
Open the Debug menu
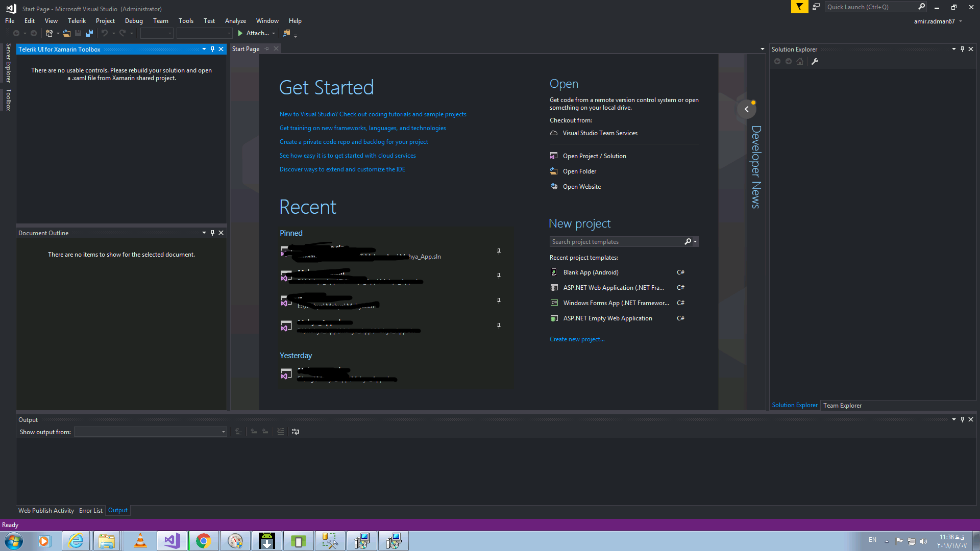point(134,21)
